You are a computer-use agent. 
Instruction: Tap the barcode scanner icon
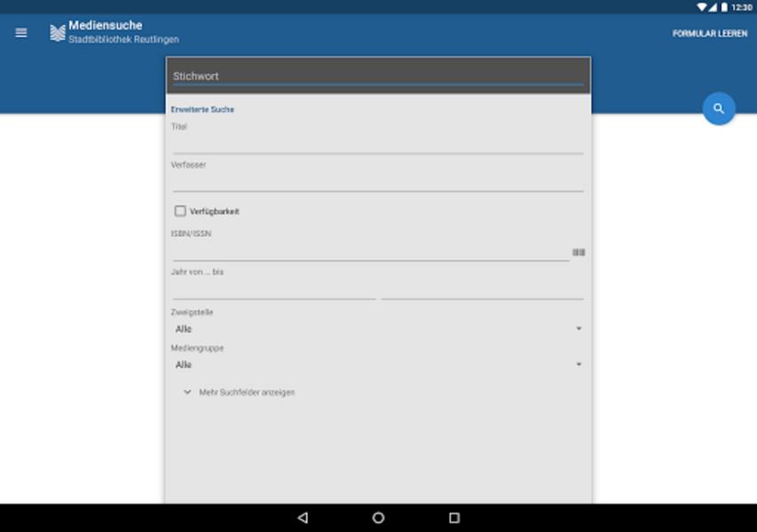(x=579, y=253)
